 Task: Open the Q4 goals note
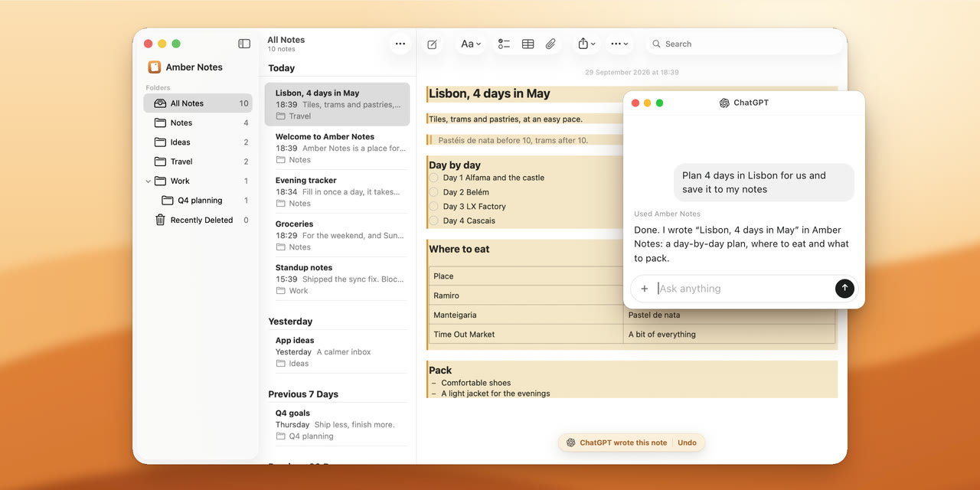(x=337, y=424)
